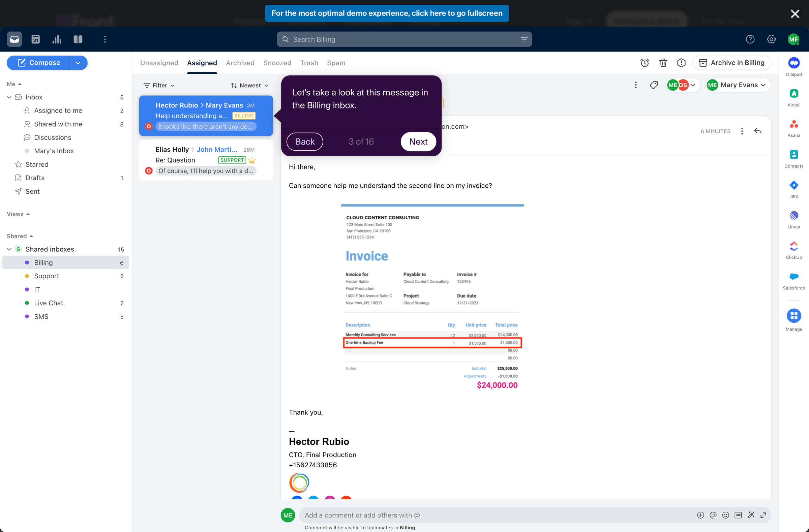Click the magic wand icon in comment box
Screen dimensions: 809x532
(x=751, y=515)
